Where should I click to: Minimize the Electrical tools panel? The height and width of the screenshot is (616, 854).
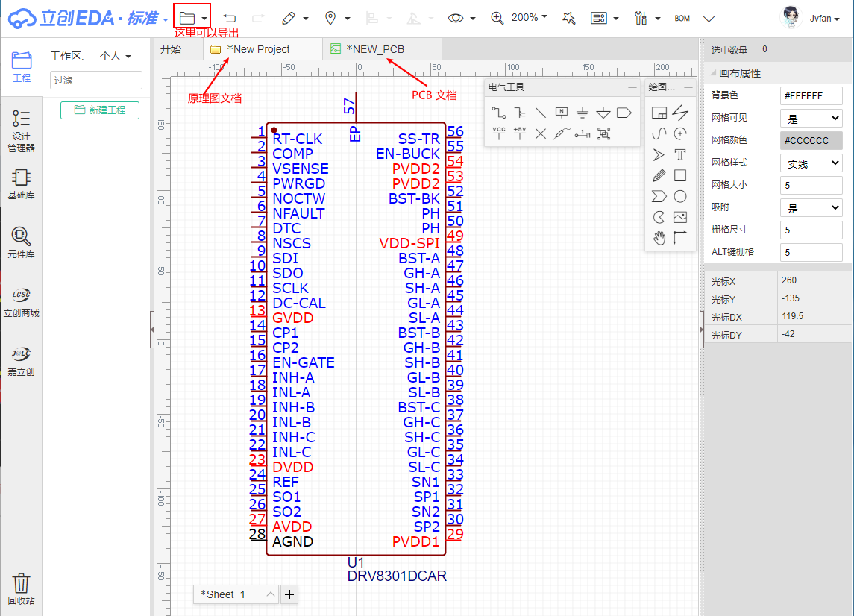[x=632, y=87]
